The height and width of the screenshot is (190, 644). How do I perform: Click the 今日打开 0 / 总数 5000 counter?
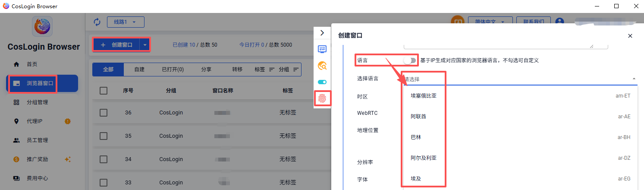click(266, 45)
